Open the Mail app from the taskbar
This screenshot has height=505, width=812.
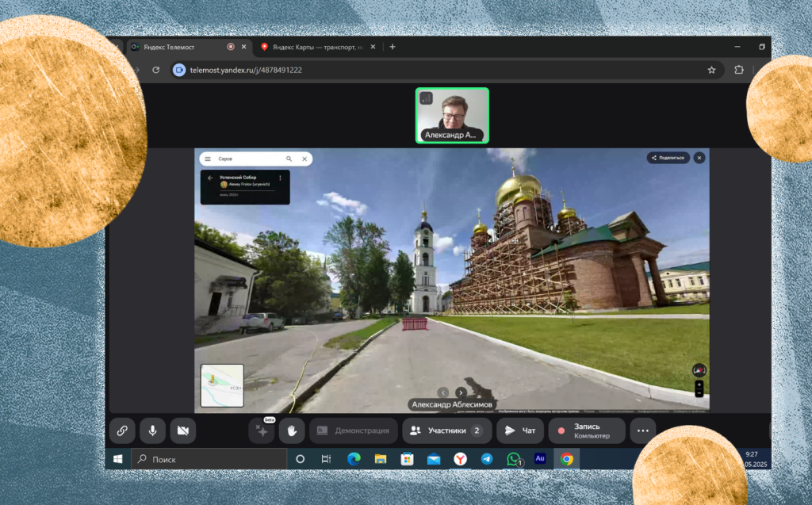[x=434, y=459]
